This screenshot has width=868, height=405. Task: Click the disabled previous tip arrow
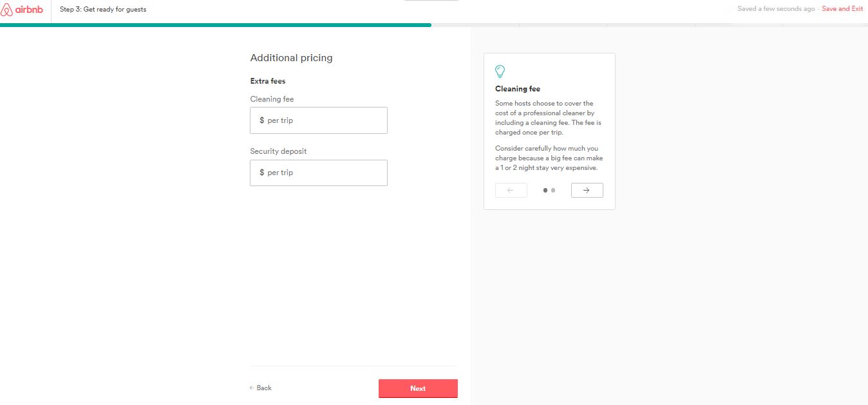511,190
